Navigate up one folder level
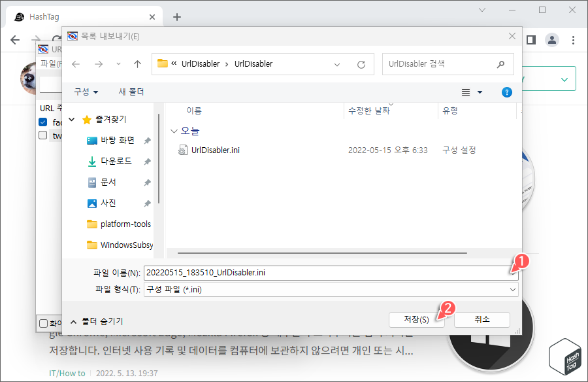Image resolution: width=588 pixels, height=382 pixels. (137, 63)
